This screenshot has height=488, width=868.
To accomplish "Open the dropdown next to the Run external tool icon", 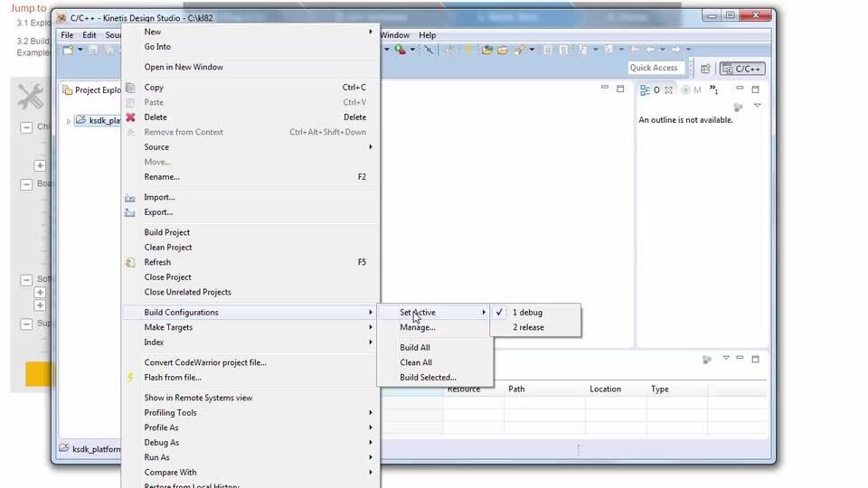I will (412, 49).
